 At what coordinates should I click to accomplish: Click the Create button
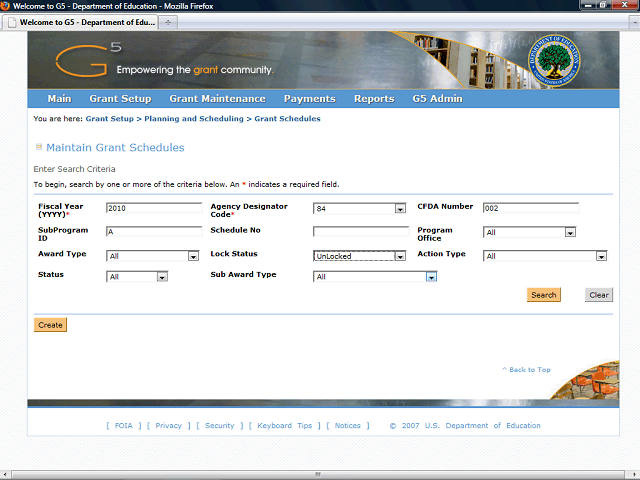(50, 325)
